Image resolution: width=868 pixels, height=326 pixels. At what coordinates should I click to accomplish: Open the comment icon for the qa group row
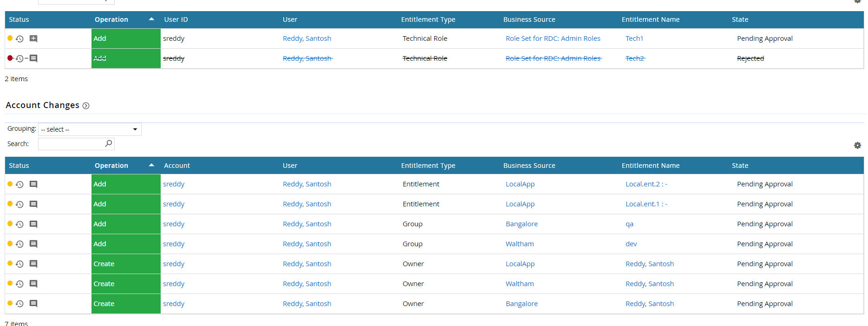click(33, 224)
